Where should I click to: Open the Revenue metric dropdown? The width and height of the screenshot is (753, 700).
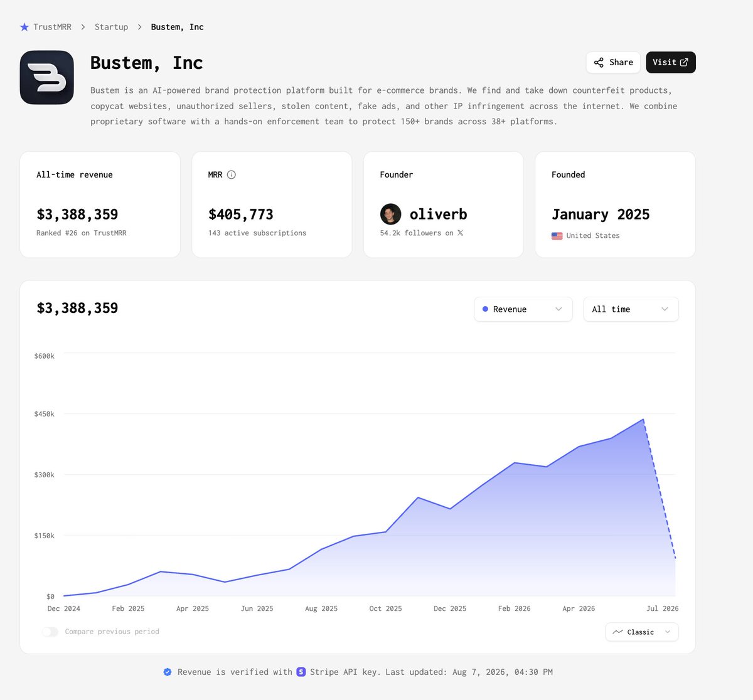pyautogui.click(x=523, y=309)
